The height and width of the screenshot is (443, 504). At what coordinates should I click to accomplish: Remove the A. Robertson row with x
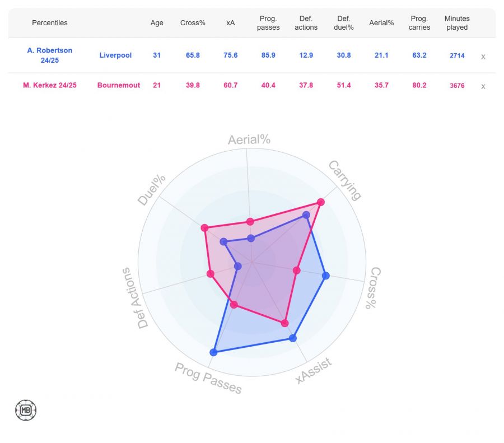(483, 56)
